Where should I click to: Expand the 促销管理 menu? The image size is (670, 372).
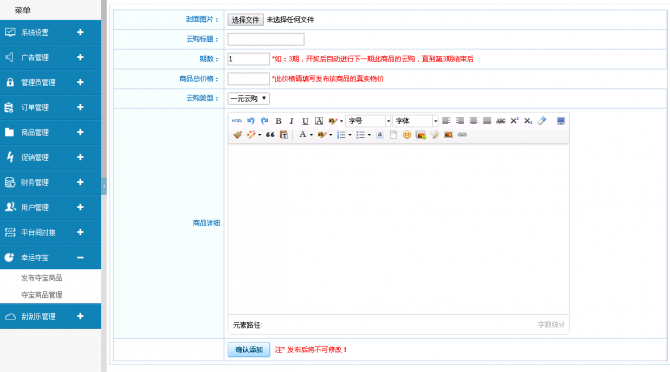click(50, 157)
